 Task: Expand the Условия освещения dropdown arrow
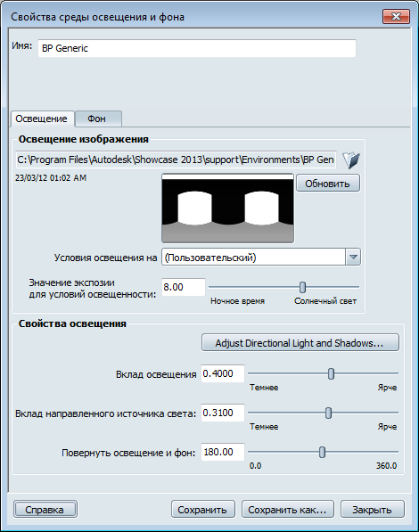click(x=353, y=258)
